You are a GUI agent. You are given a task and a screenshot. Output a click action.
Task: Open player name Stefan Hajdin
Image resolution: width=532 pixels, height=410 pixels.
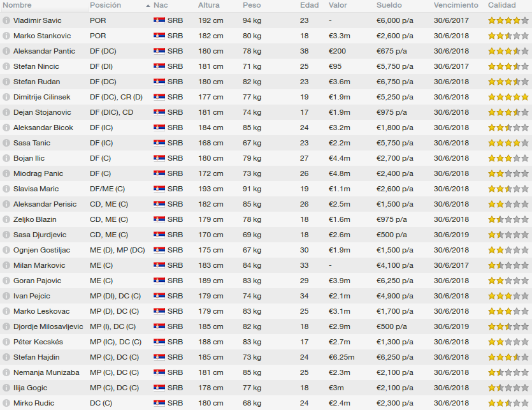36,357
